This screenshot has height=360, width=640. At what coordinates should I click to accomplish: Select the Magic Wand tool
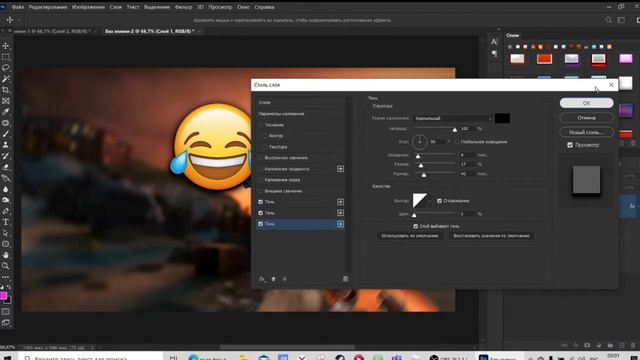coord(6,79)
